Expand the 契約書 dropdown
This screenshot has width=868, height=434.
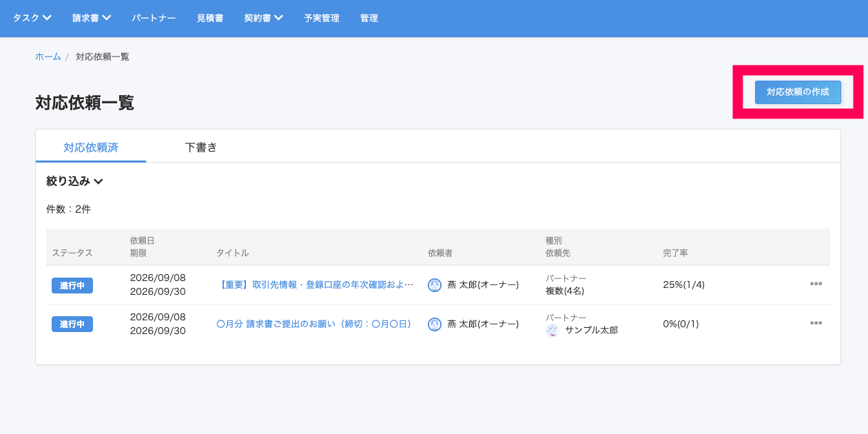pyautogui.click(x=263, y=18)
